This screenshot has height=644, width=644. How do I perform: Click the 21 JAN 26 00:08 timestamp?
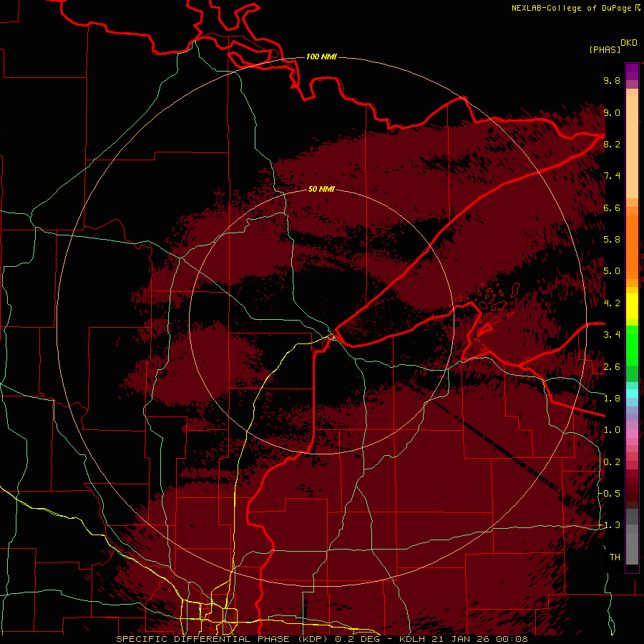[479, 639]
